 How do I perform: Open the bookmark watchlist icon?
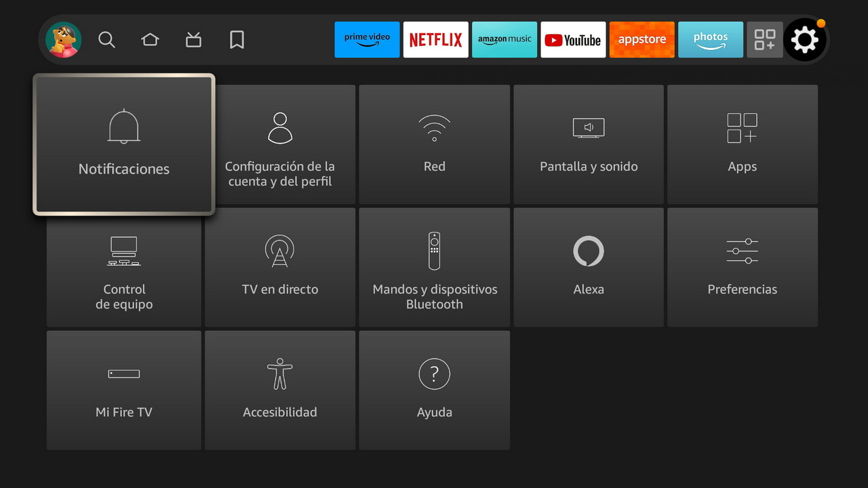(237, 40)
